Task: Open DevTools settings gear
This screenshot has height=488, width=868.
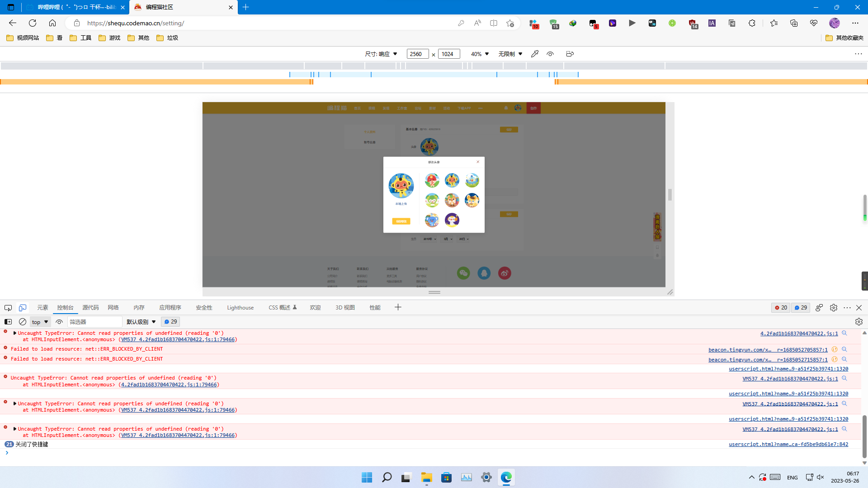Action: [834, 308]
